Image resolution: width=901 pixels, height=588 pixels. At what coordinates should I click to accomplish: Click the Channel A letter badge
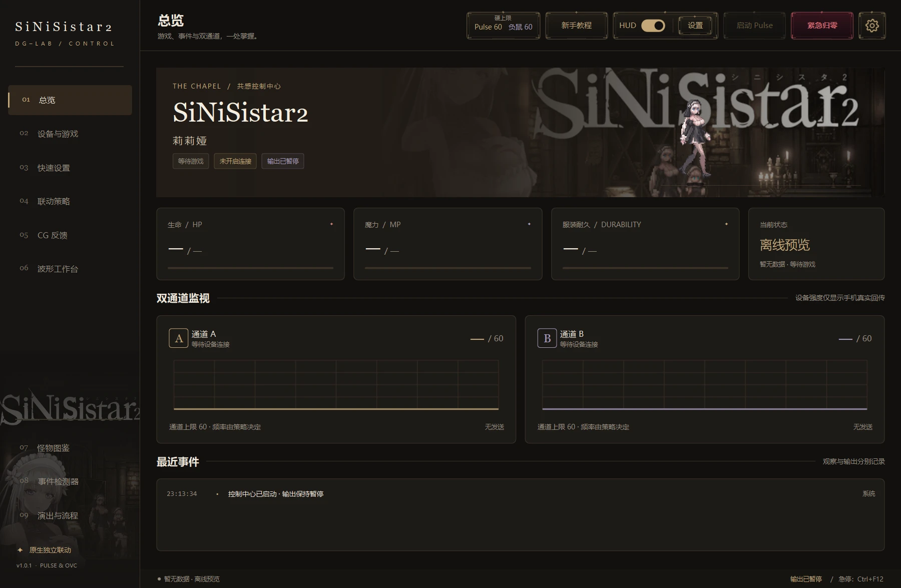(x=179, y=338)
